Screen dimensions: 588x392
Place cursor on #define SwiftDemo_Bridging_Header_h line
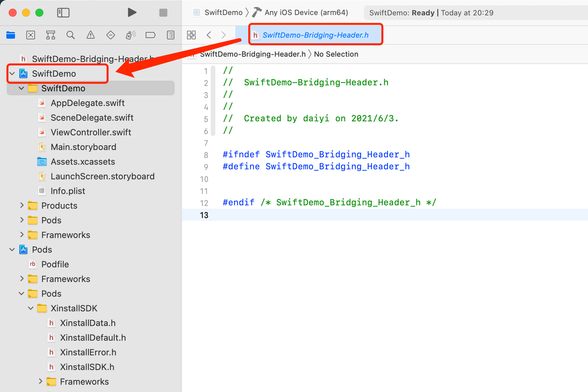316,166
